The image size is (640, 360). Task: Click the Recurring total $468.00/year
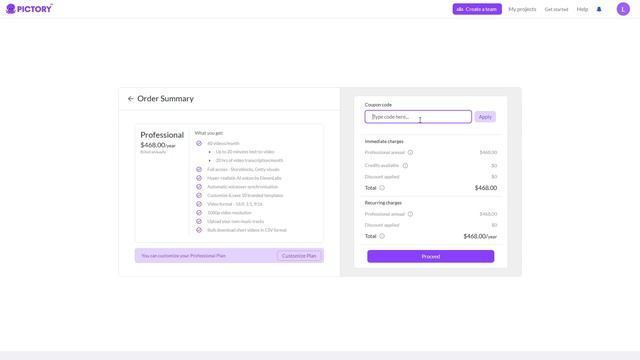(x=480, y=236)
